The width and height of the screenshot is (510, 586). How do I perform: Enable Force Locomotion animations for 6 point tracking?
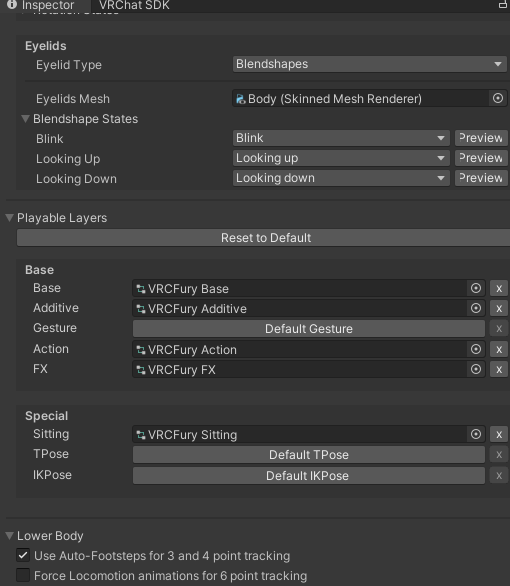pyautogui.click(x=23, y=576)
